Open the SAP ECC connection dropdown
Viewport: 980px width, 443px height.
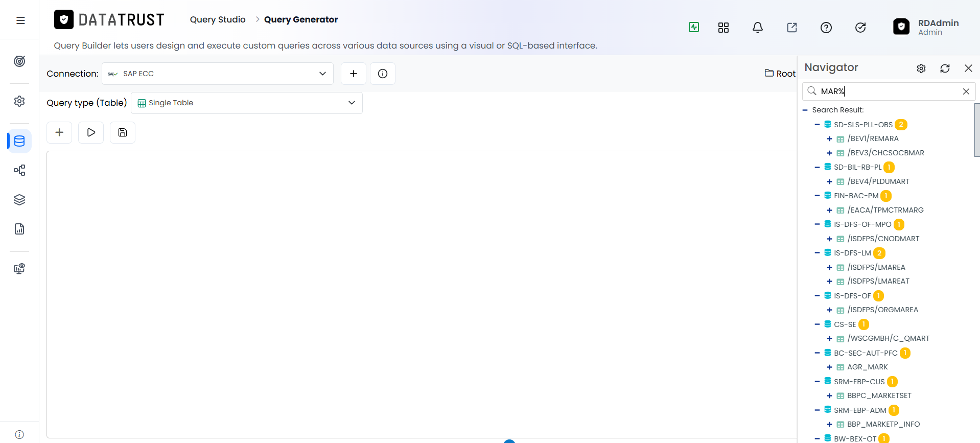pos(218,74)
